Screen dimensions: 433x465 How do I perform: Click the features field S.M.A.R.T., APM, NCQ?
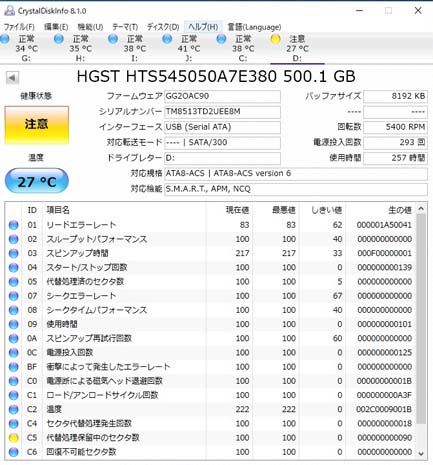(296, 189)
